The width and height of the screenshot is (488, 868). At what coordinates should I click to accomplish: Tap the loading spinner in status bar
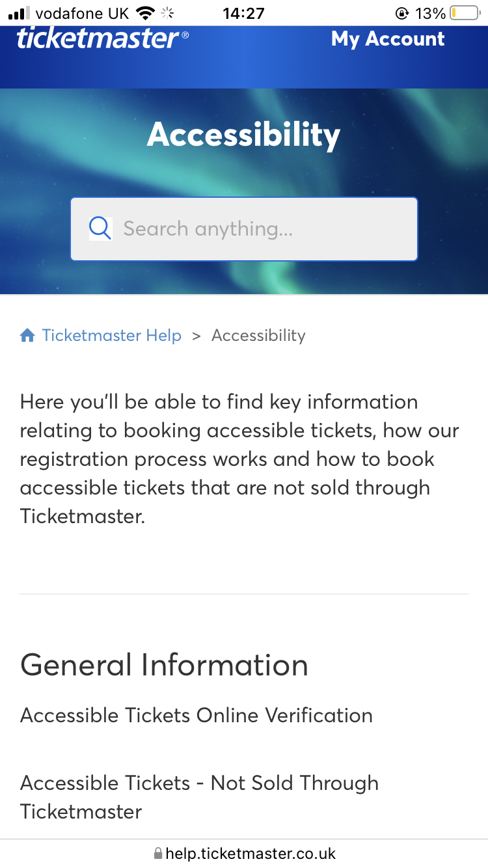point(168,13)
